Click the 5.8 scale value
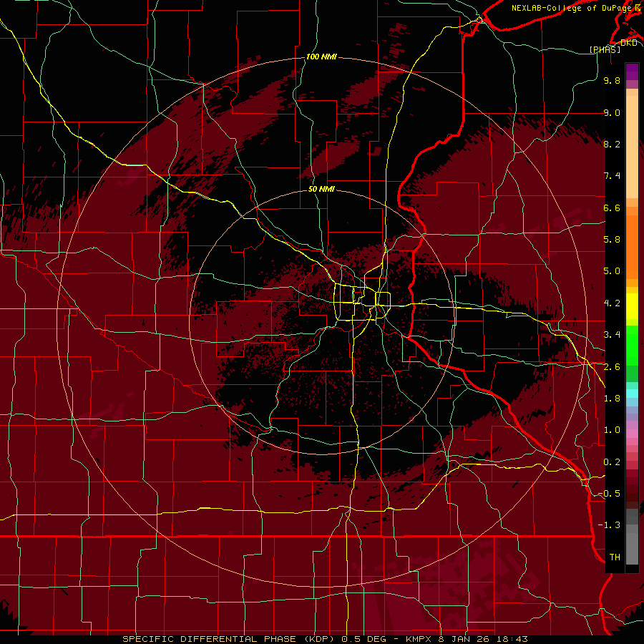This screenshot has height=644, width=644. (x=612, y=240)
